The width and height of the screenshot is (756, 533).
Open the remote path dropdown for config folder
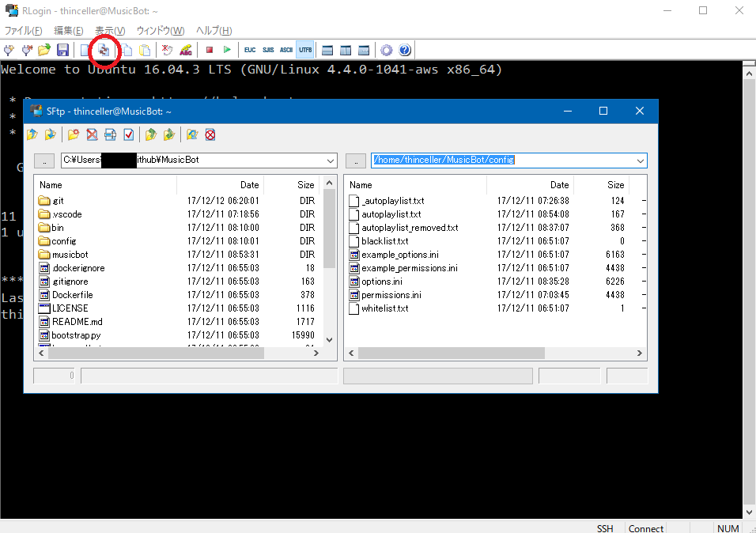click(x=637, y=160)
